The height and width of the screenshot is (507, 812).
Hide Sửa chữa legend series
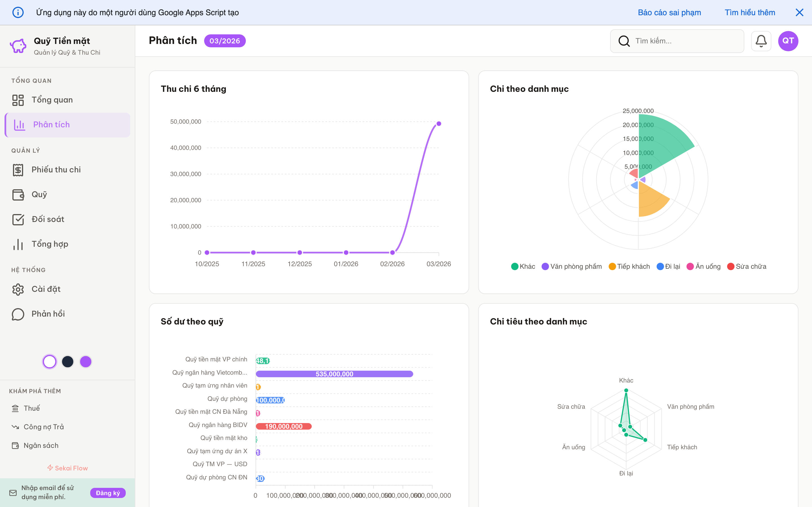(x=747, y=266)
